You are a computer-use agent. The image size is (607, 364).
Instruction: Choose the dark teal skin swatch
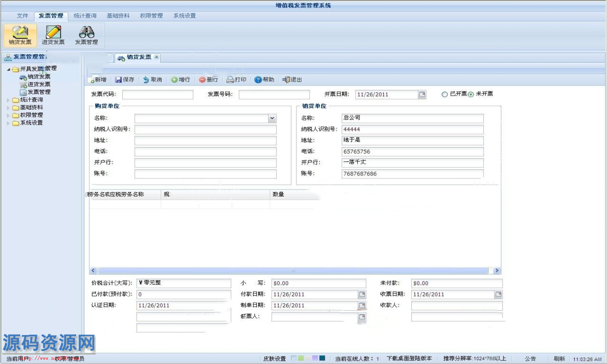click(322, 358)
